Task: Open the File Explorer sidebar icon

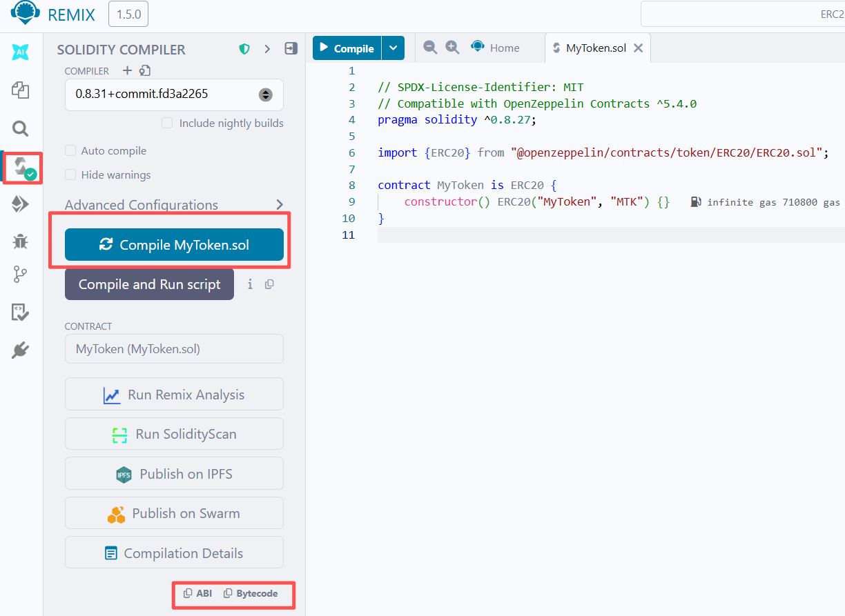Action: tap(21, 90)
